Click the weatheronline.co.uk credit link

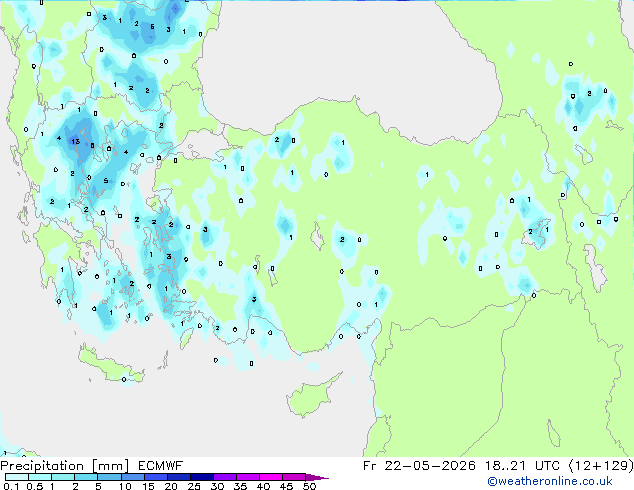(x=550, y=481)
